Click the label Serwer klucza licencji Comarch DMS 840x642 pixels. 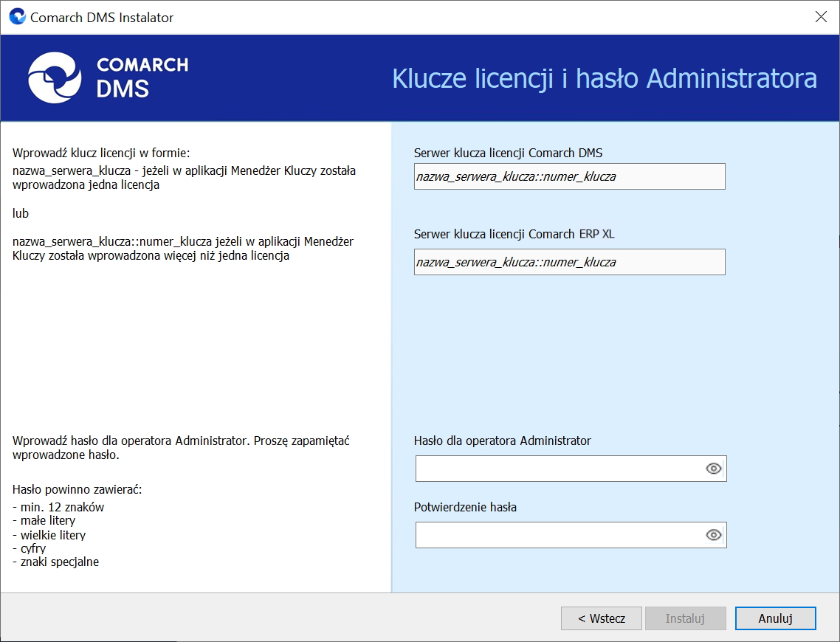tap(508, 153)
